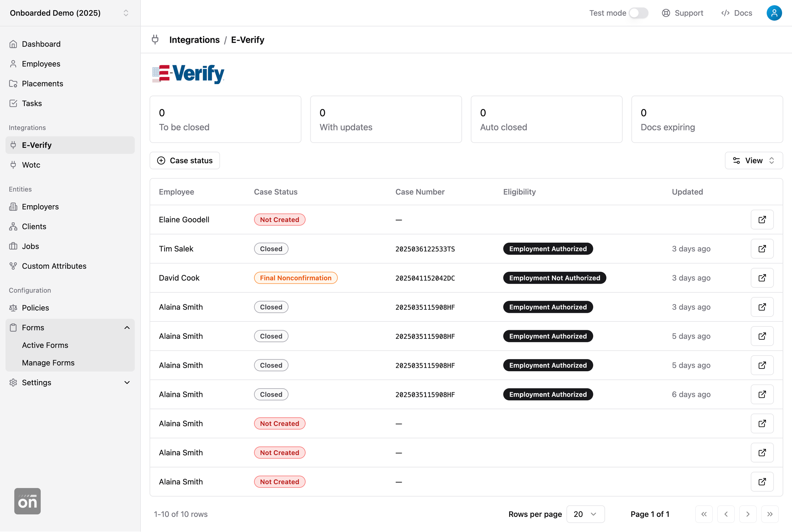The image size is (792, 532).
Task: Select the Docs expiring card
Action: [x=707, y=119]
